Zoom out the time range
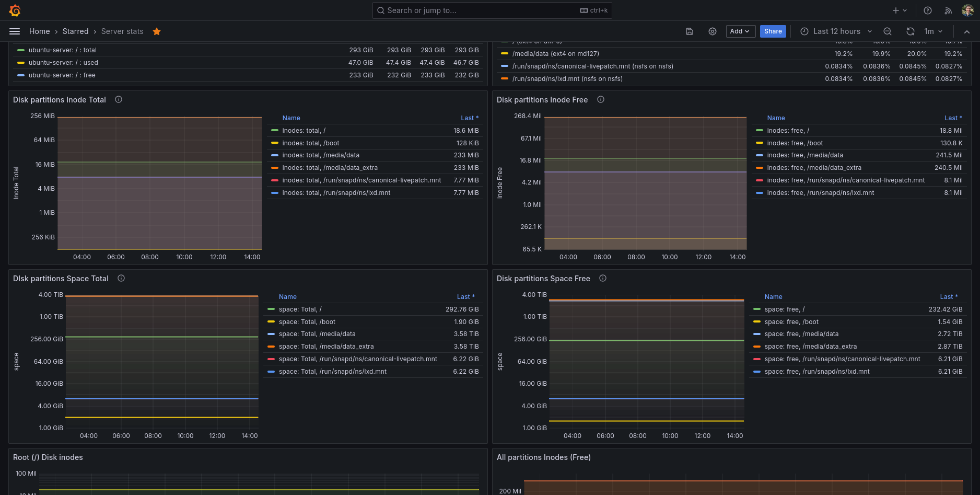Viewport: 980px width, 495px height. tap(888, 31)
